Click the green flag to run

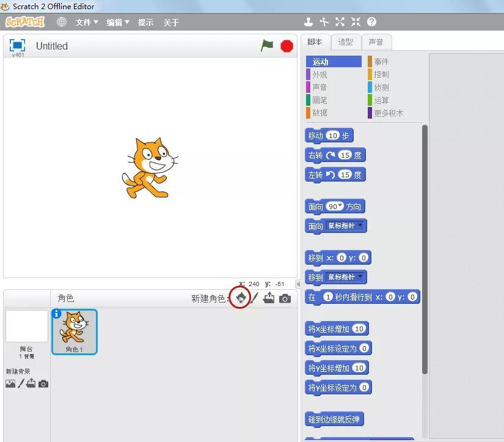click(x=267, y=46)
